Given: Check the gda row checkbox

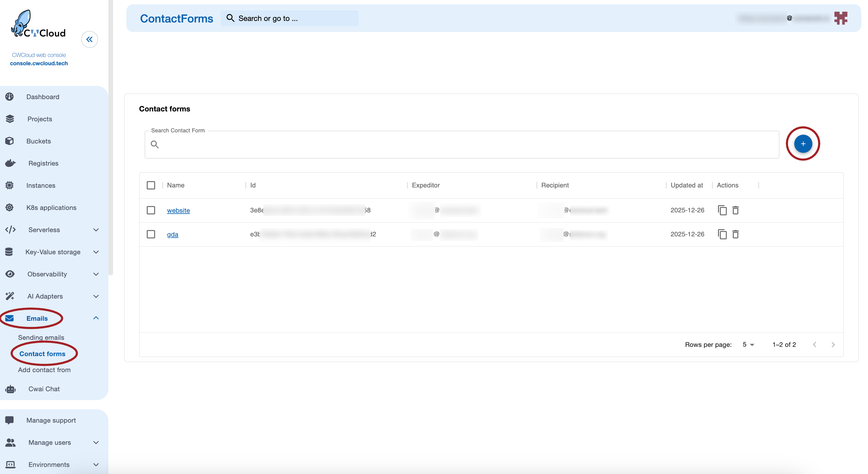Looking at the screenshot, I should point(151,234).
